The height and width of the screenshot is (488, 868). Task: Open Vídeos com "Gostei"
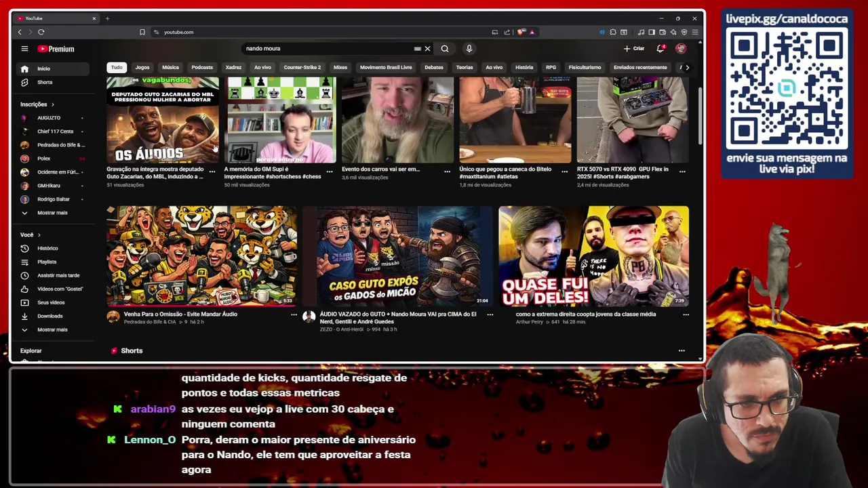click(53, 289)
